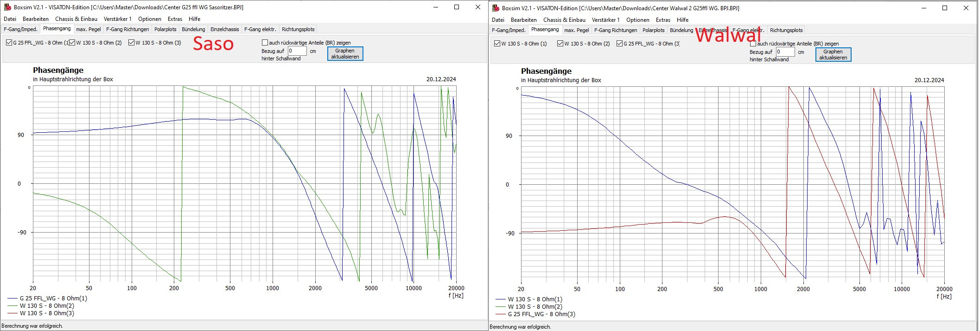
Task: Uncheck G 25 FFL_WG - 8 Ohm (3) in right window
Action: click(619, 44)
